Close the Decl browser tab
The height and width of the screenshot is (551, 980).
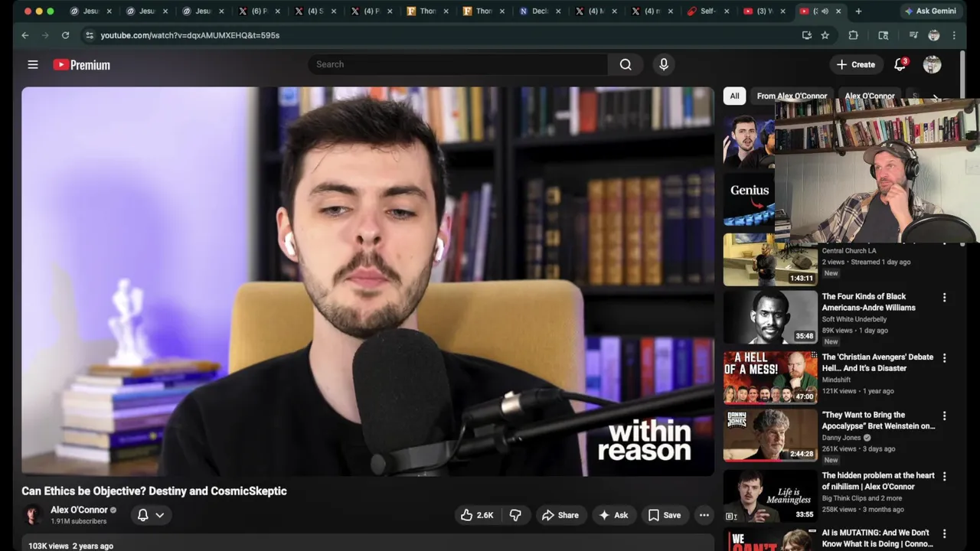558,11
